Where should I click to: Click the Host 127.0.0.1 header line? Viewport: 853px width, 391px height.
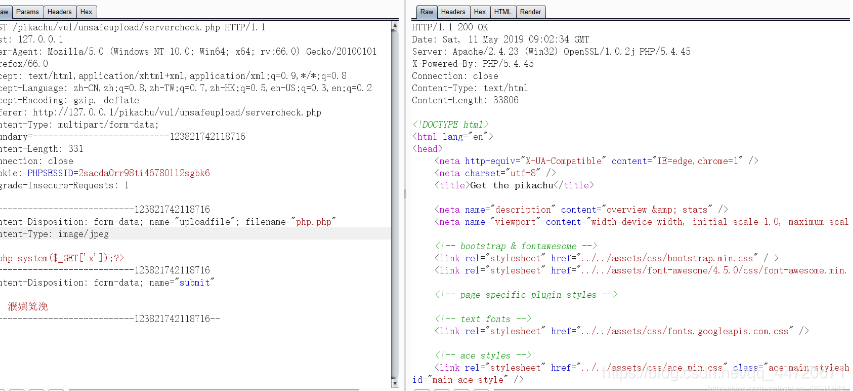[31, 39]
